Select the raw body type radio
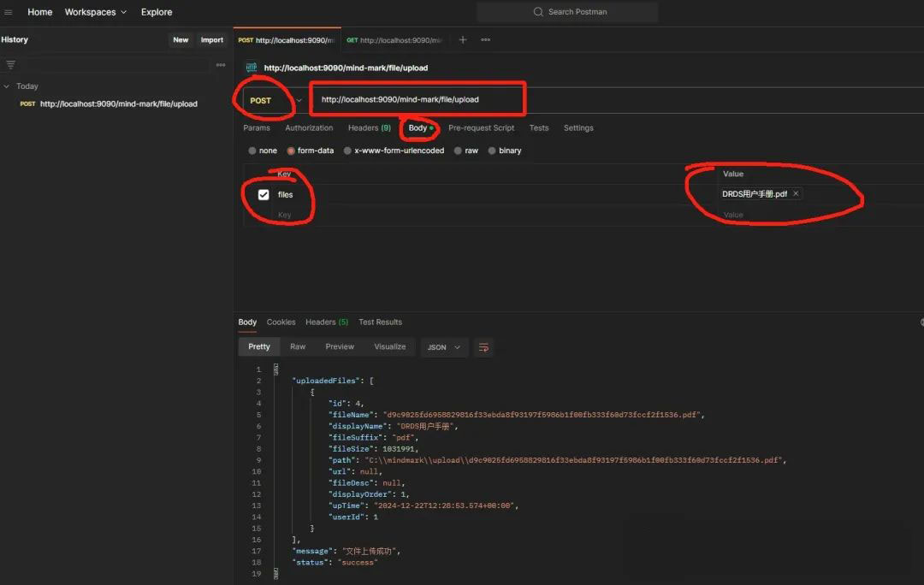924x585 pixels. tap(459, 151)
